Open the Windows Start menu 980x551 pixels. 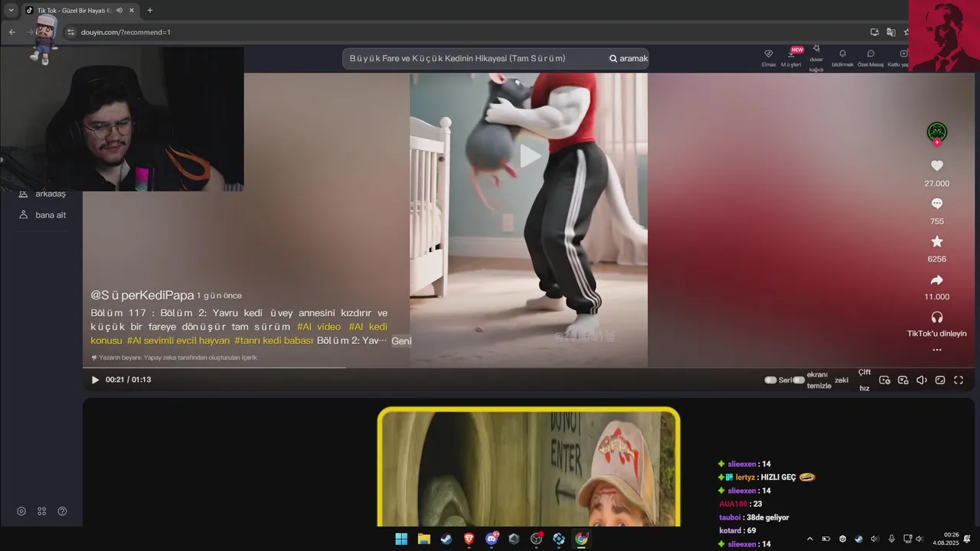401,539
